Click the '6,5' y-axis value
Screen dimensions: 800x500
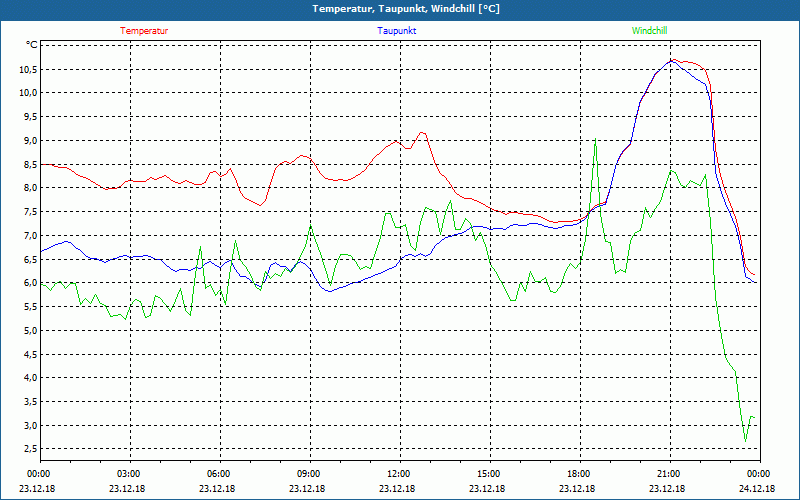(x=31, y=259)
